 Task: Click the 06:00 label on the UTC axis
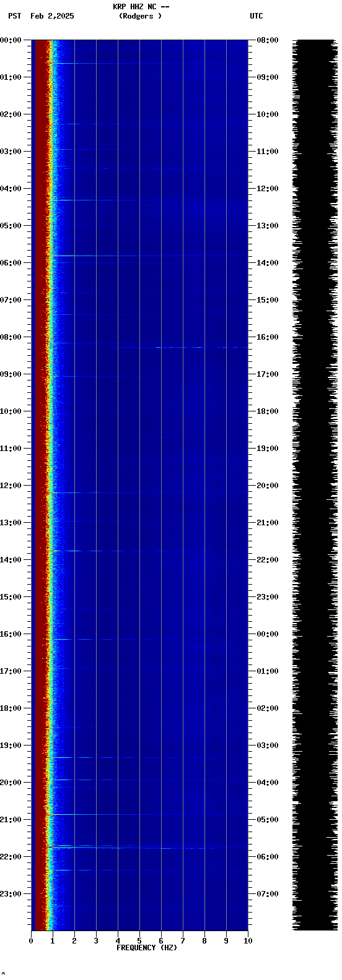coord(268,857)
